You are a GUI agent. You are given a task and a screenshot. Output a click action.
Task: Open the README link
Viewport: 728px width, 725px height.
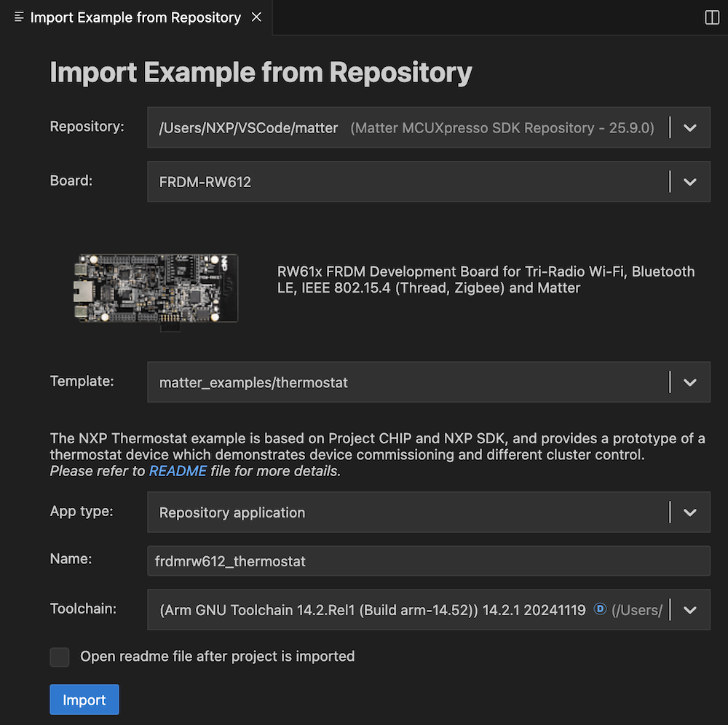click(178, 471)
